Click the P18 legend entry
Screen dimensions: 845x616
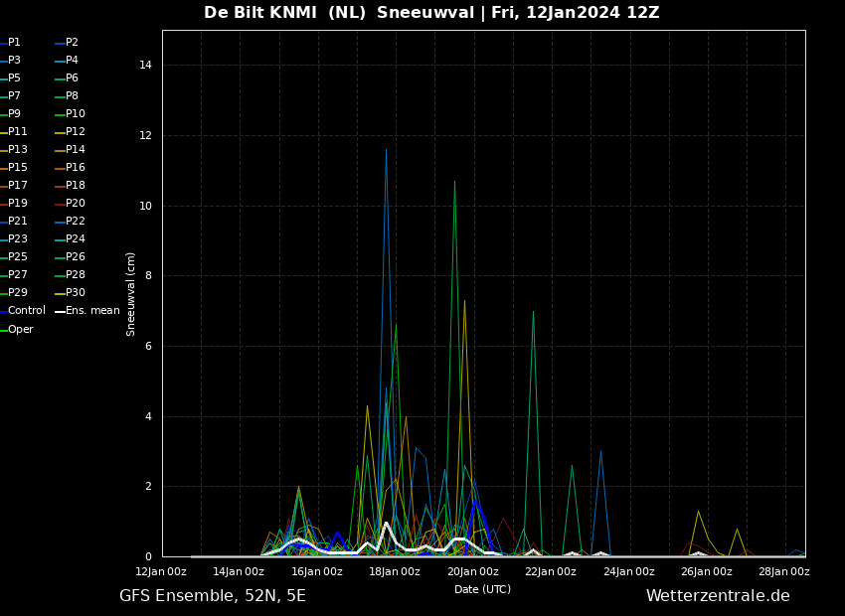(x=75, y=186)
